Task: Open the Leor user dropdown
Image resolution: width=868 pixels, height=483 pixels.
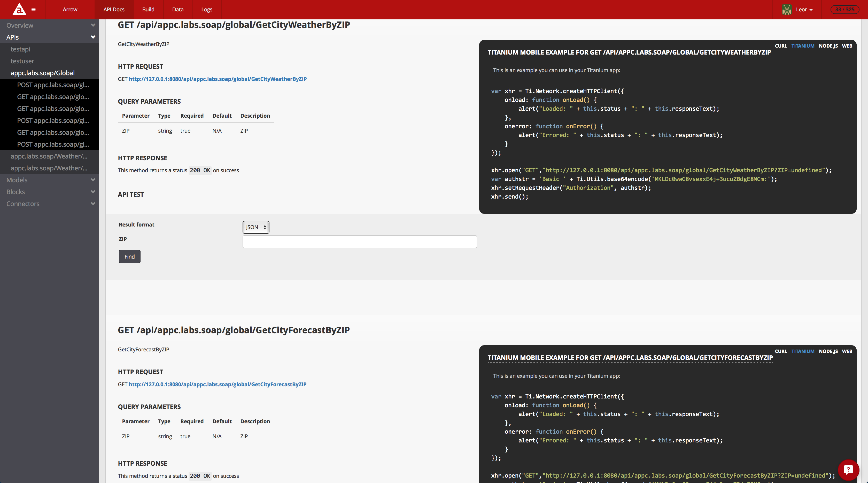Action: (804, 10)
